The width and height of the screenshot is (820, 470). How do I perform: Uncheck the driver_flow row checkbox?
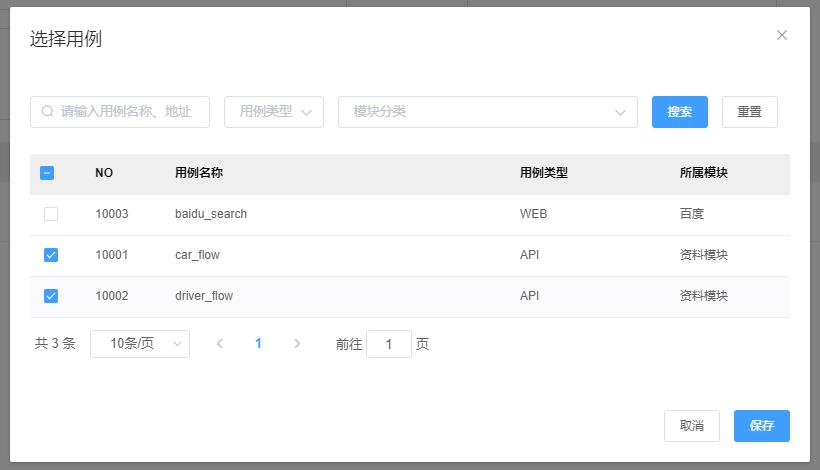(51, 296)
